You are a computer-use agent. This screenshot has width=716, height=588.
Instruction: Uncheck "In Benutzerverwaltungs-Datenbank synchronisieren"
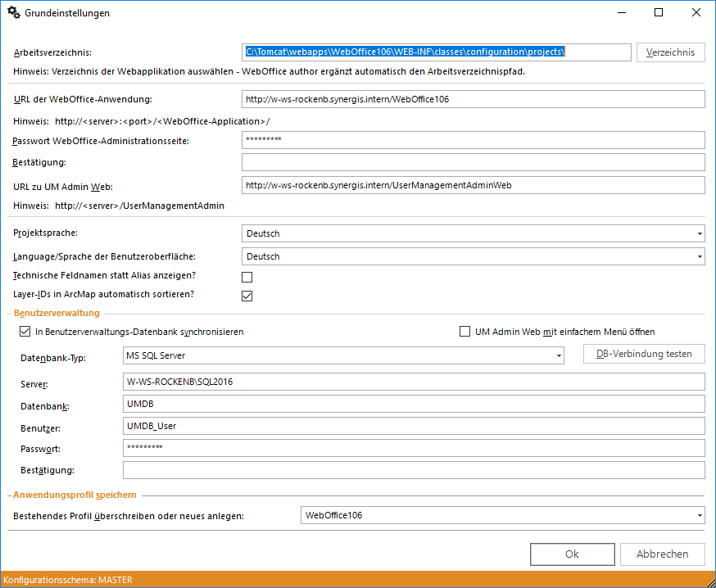(25, 331)
